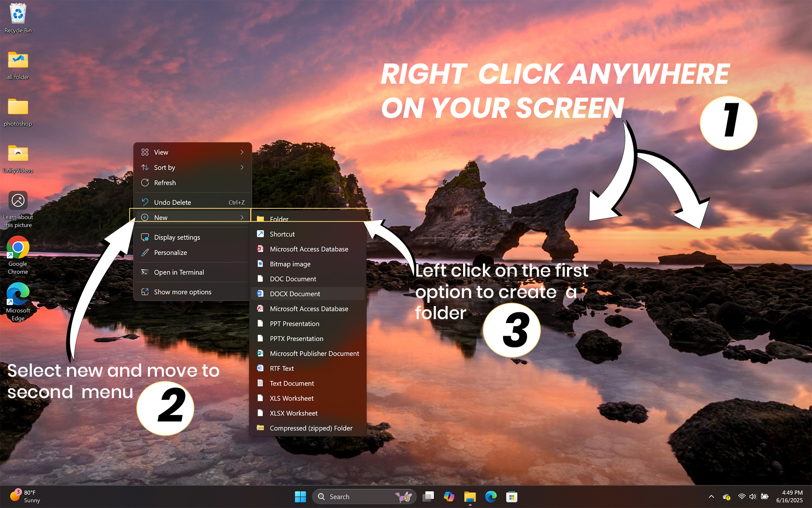
Task: Open Task View from the taskbar
Action: [x=428, y=496]
